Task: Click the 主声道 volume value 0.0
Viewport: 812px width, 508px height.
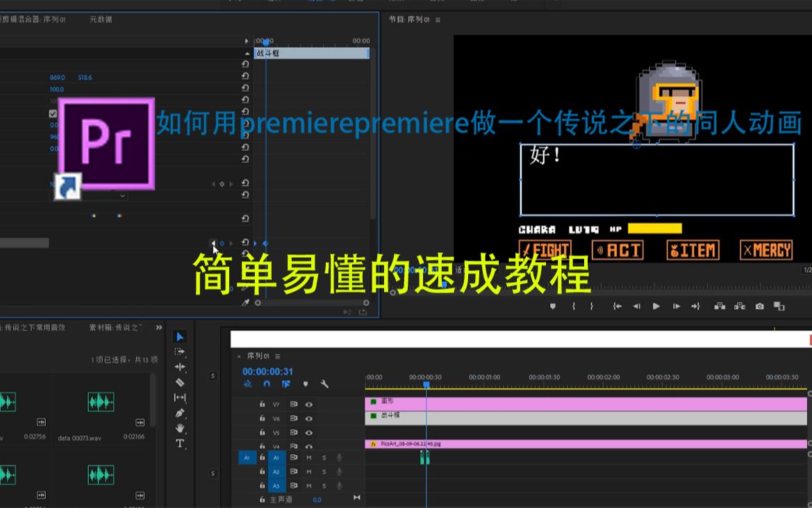Action: pos(317,499)
